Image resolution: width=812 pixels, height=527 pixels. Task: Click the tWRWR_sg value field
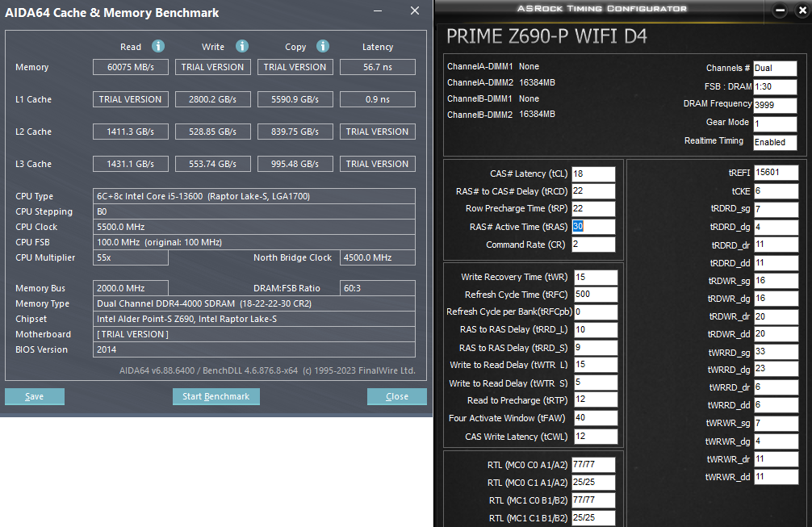point(776,424)
